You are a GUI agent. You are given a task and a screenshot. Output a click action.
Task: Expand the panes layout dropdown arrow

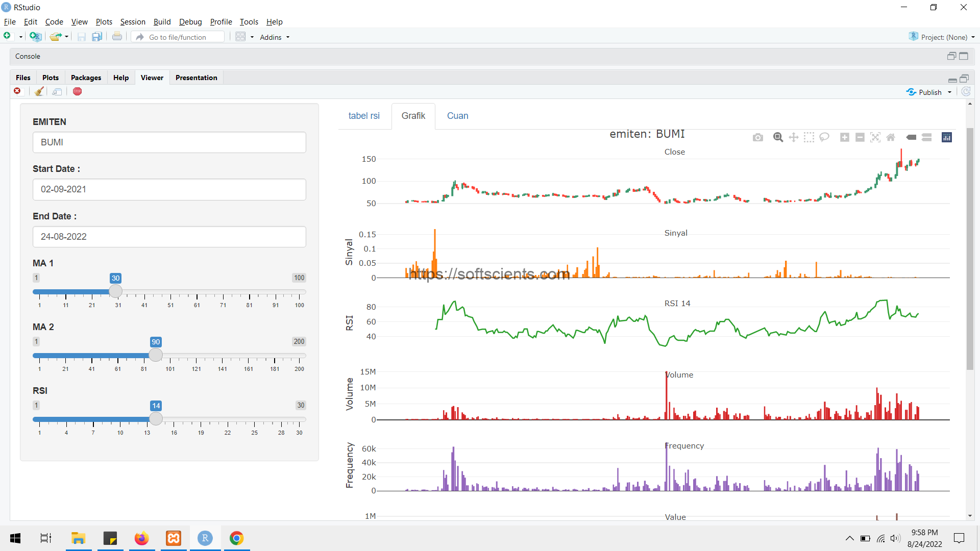click(252, 37)
